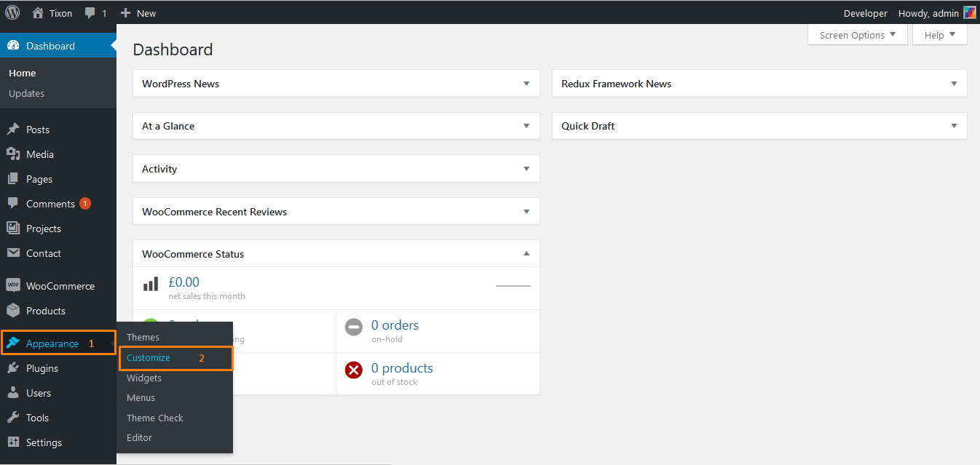The width and height of the screenshot is (980, 465).
Task: Click the Contact envelope icon
Action: click(13, 253)
